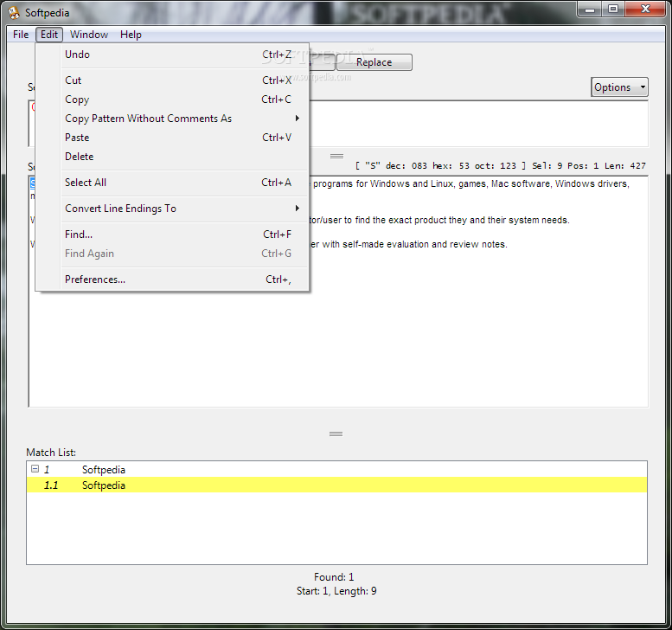672x630 pixels.
Task: Collapse match 1 in the Match List
Action: 35,469
